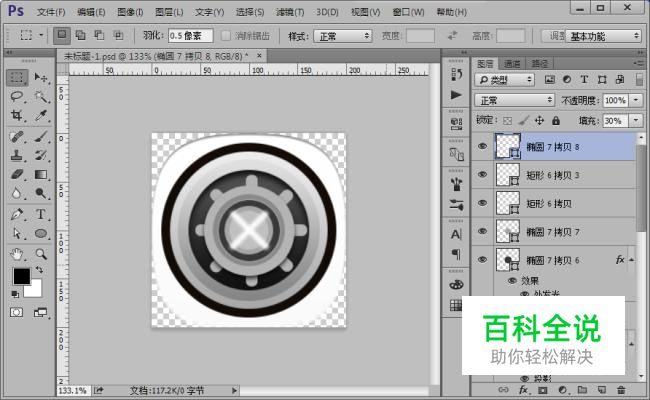Hide the 椭圆 7 拷贝 8 layer
The width and height of the screenshot is (650, 400).
coord(482,146)
